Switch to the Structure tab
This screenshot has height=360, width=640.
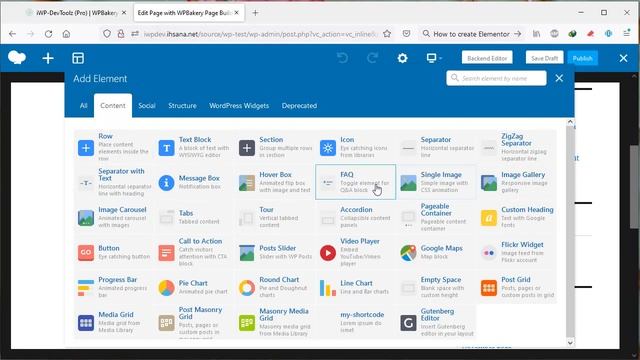182,106
